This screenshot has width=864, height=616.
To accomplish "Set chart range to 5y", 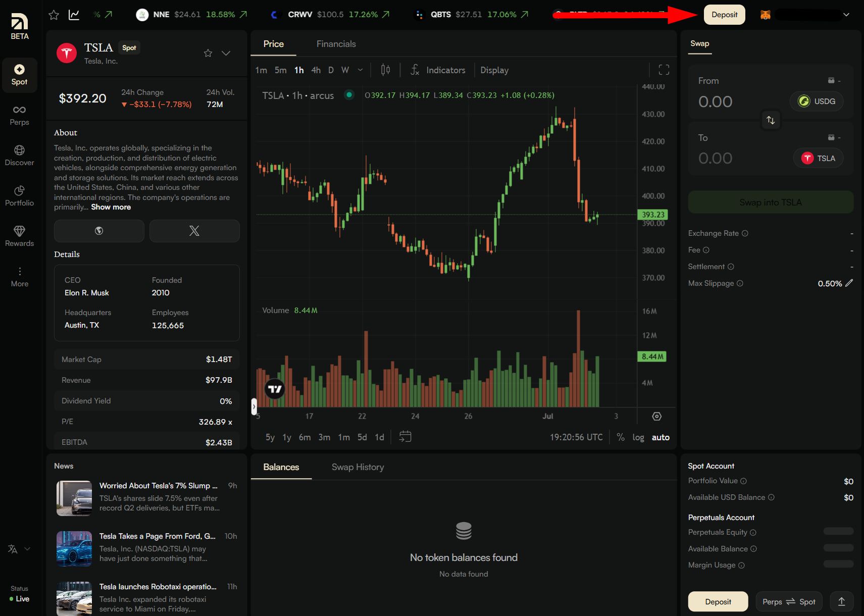I will pyautogui.click(x=270, y=437).
